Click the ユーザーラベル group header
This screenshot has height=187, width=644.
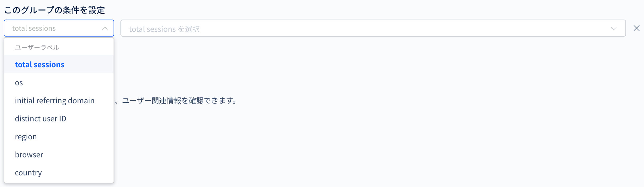[x=37, y=47]
